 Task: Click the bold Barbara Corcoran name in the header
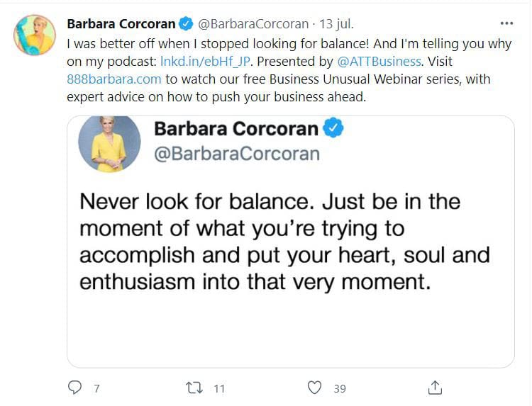click(121, 23)
